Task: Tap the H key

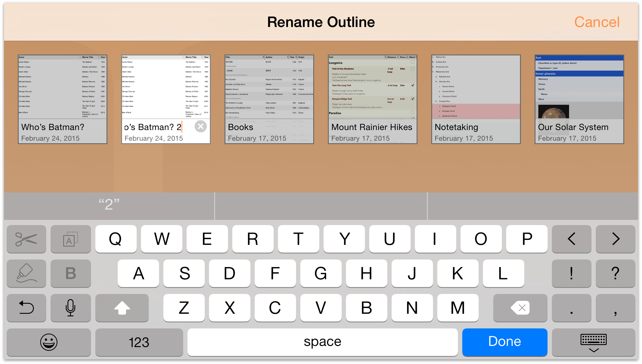Action: tap(367, 273)
